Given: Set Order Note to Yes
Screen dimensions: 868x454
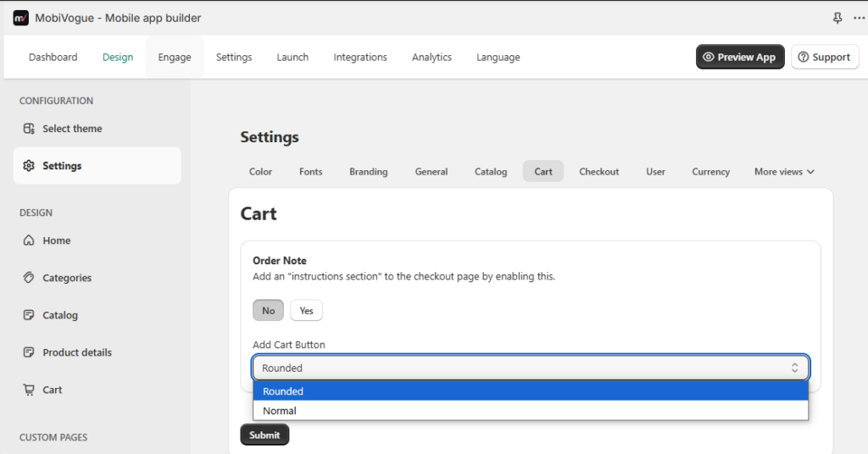Looking at the screenshot, I should (306, 310).
